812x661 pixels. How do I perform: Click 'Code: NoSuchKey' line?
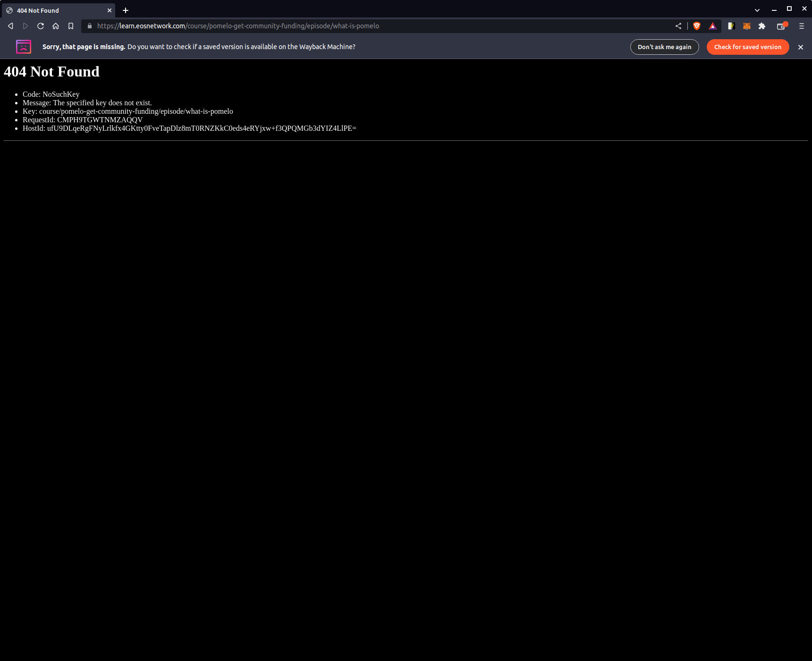tap(51, 94)
